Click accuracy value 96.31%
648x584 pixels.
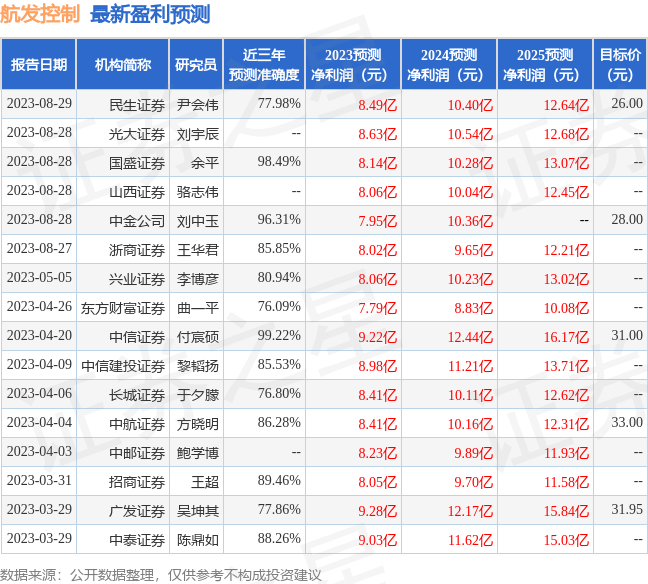(x=279, y=219)
